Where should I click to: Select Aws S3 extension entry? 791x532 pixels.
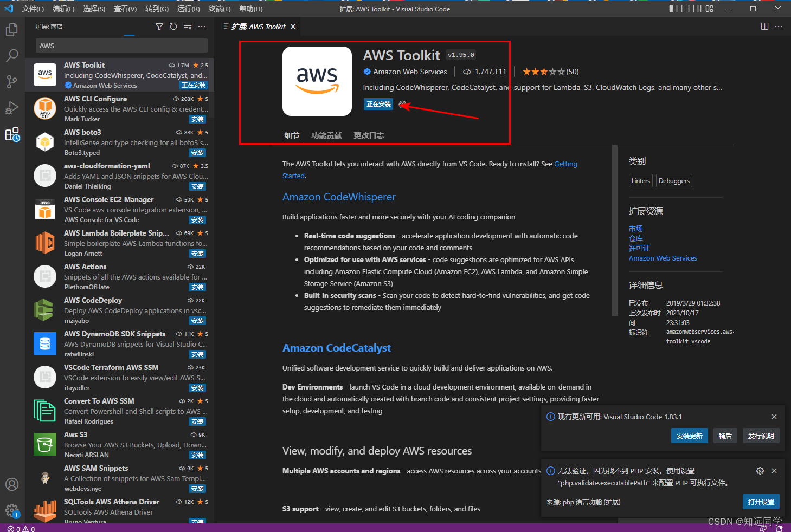click(x=119, y=444)
